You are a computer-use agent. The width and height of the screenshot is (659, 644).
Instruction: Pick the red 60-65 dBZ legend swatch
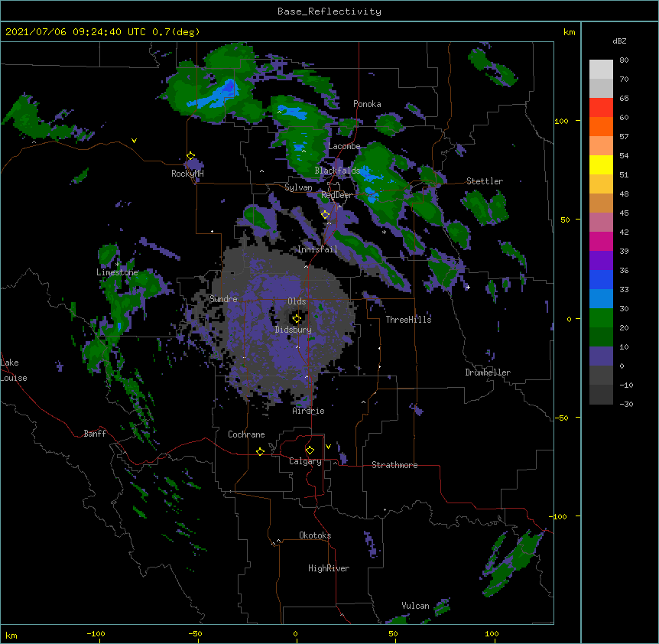(x=601, y=108)
